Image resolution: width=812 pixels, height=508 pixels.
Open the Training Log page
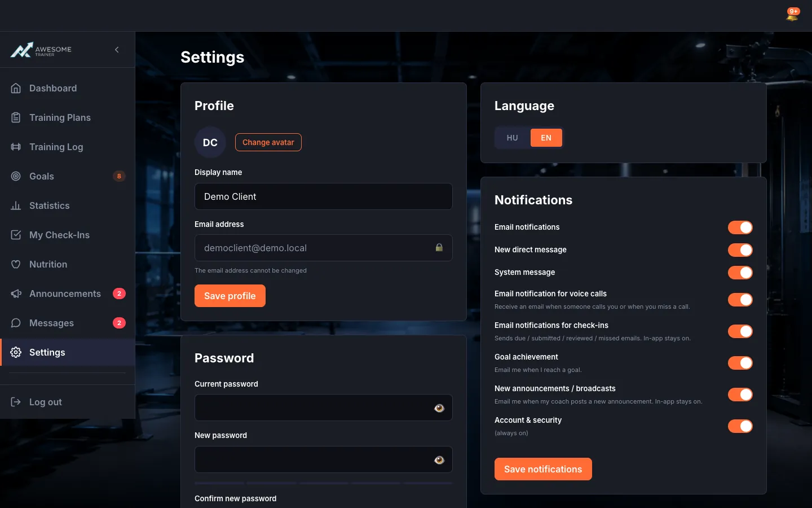point(68,147)
